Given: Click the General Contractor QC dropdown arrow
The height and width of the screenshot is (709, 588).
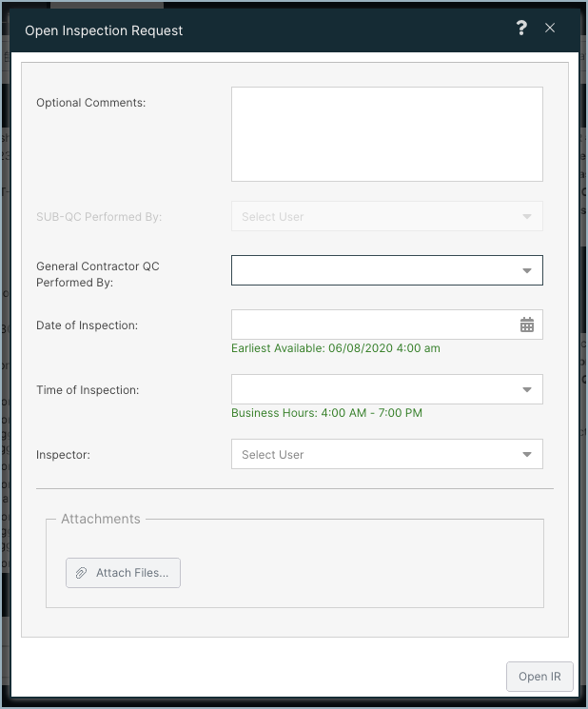Looking at the screenshot, I should point(527,270).
